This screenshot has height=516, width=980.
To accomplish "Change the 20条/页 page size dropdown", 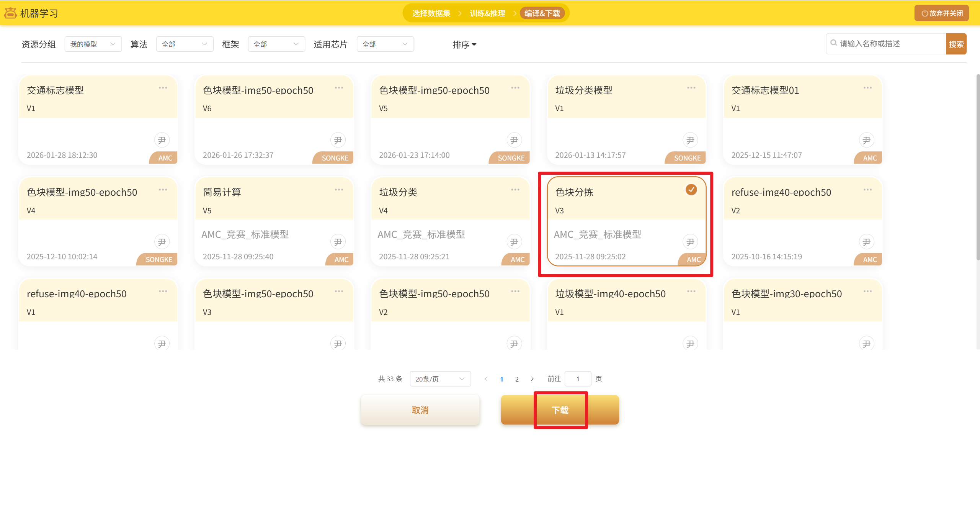I will point(440,379).
